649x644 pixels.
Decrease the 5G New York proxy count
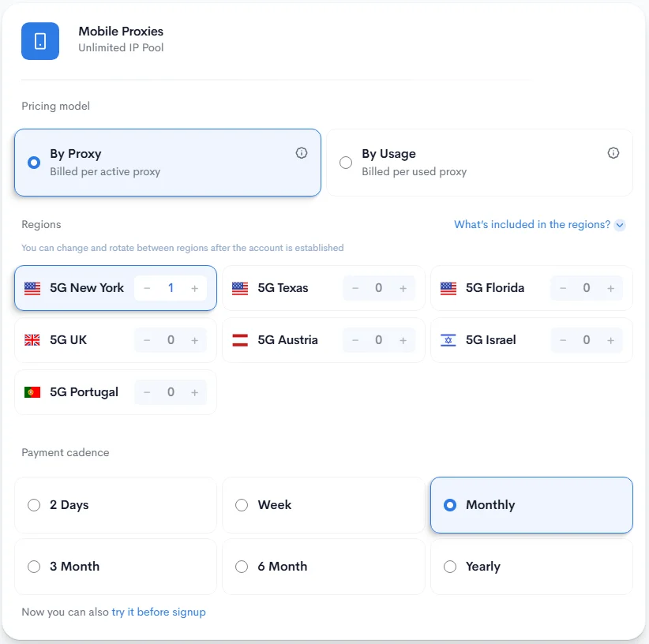click(x=147, y=288)
